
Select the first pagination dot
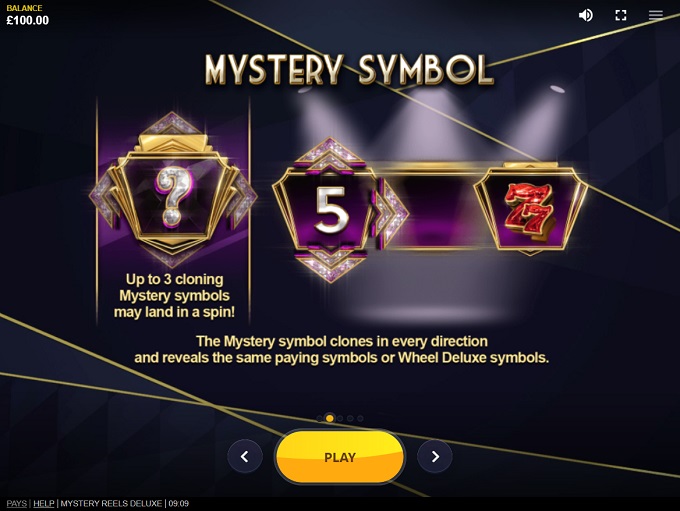[320, 419]
